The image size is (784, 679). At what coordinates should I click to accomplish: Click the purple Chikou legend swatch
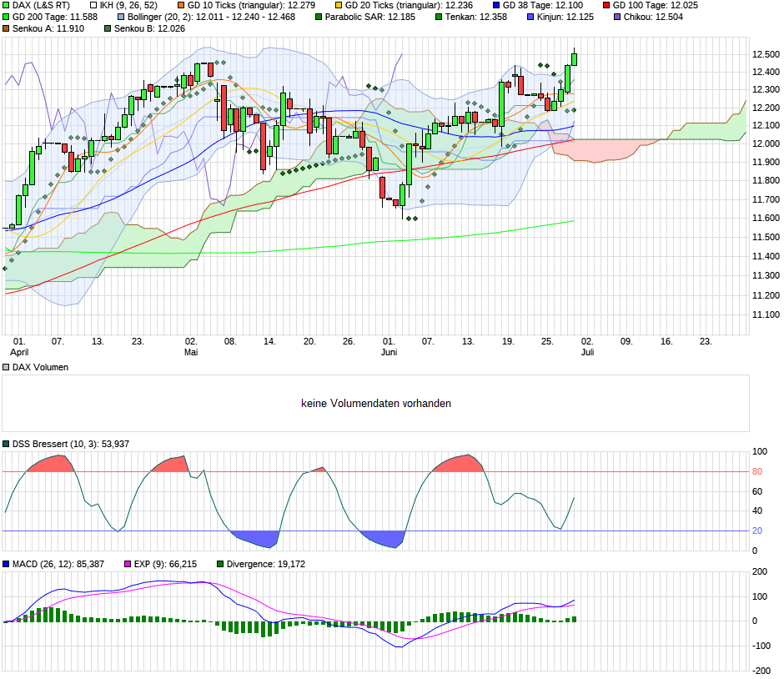pos(617,17)
